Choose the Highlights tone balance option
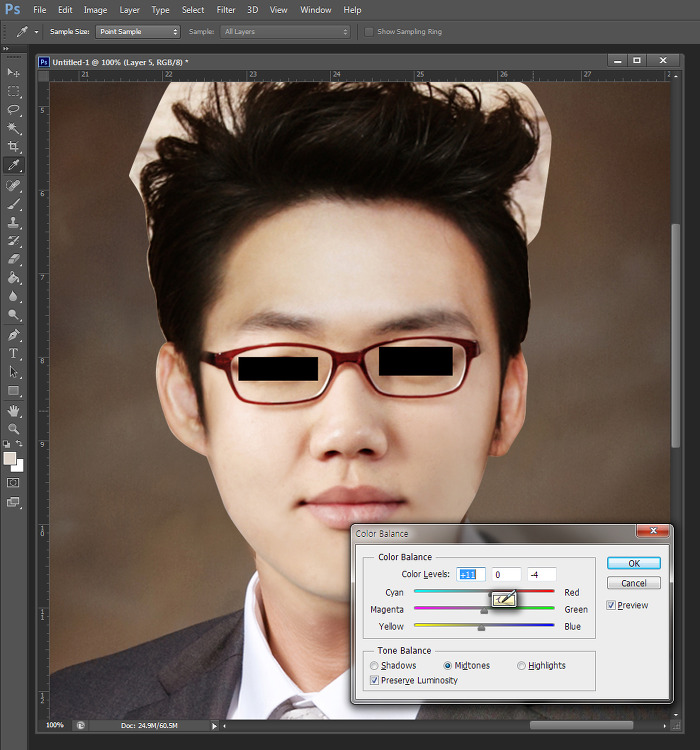Image resolution: width=700 pixels, height=750 pixels. tap(522, 665)
